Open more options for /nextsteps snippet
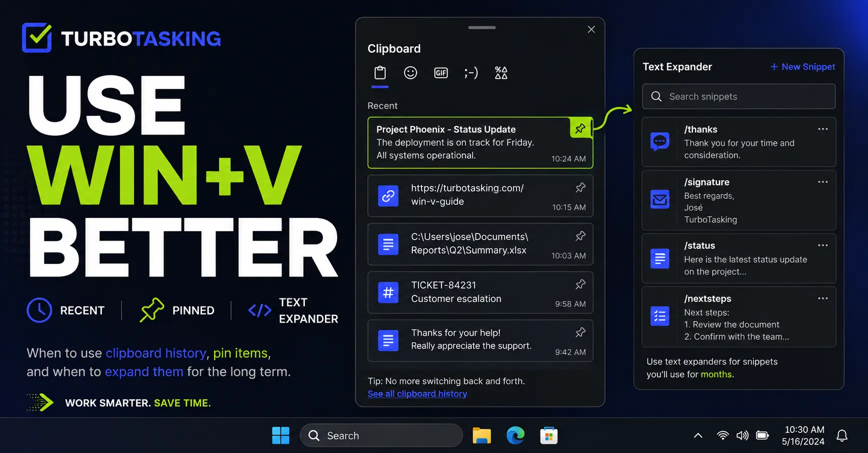The image size is (868, 453). [823, 298]
